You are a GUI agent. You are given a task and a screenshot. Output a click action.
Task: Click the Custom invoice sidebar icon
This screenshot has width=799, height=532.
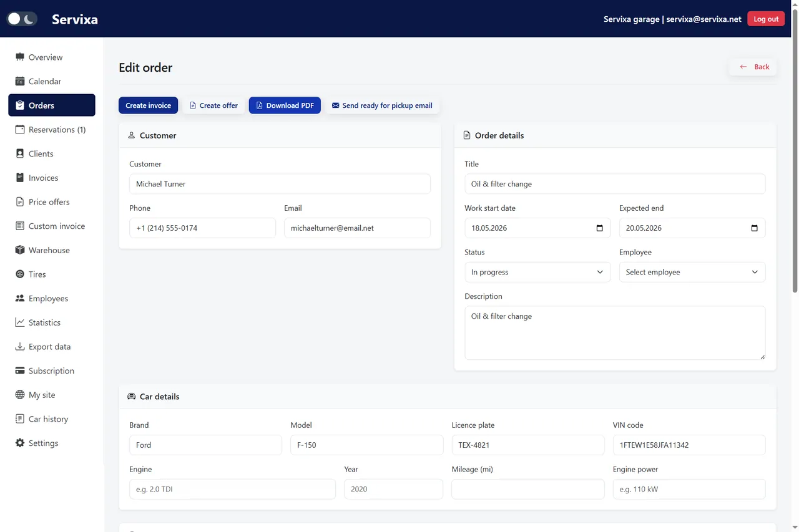(x=20, y=226)
